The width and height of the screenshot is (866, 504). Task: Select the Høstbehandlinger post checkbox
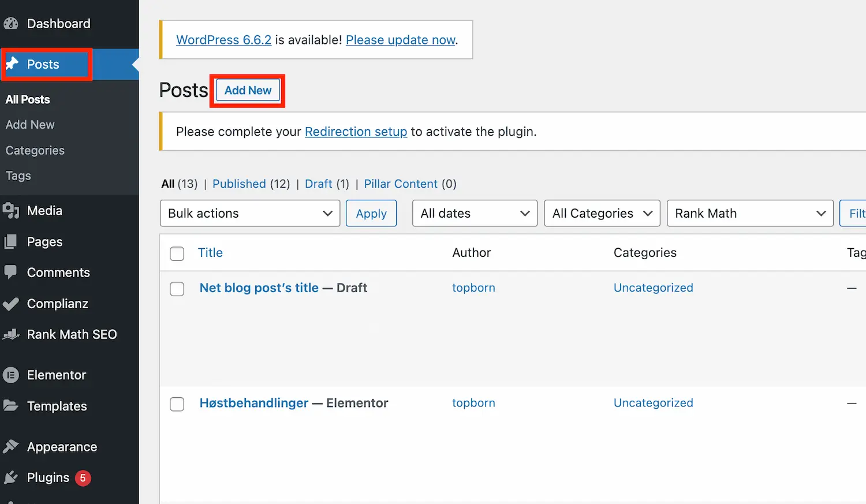click(x=177, y=404)
